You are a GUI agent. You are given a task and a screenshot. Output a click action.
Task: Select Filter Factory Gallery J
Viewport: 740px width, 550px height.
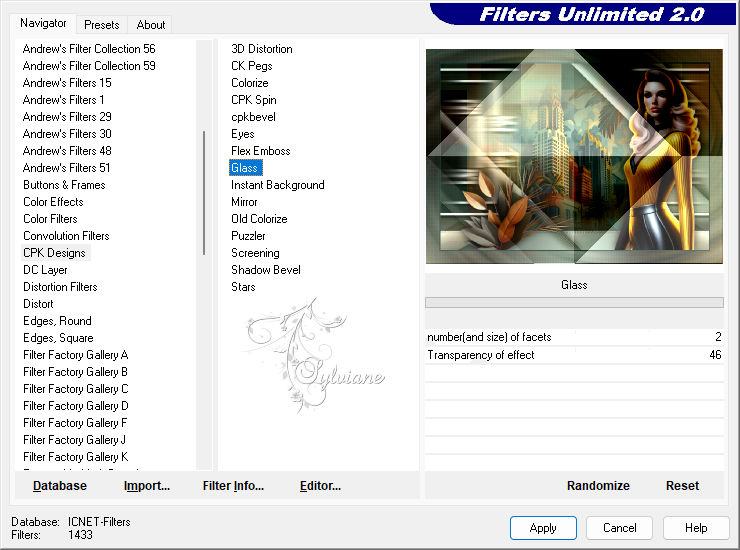[x=75, y=440]
